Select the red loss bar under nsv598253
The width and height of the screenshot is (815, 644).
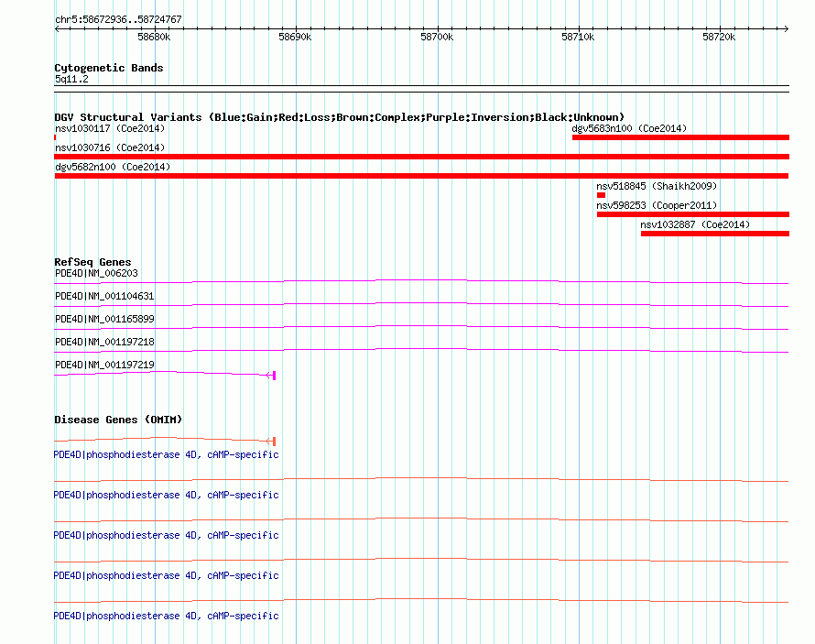point(693,214)
